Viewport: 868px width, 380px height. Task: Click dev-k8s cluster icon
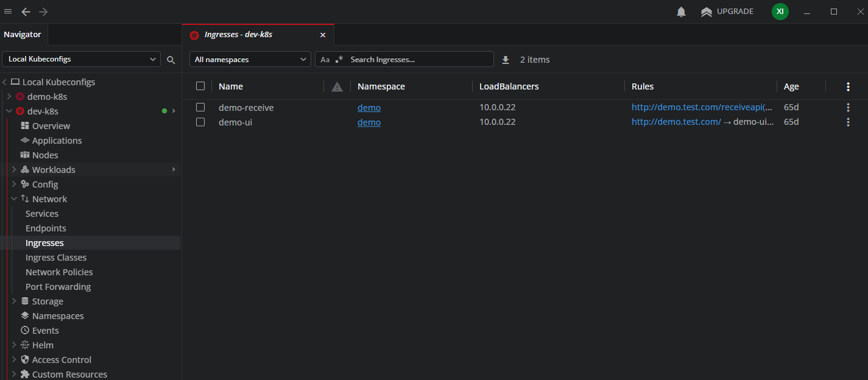(x=20, y=111)
